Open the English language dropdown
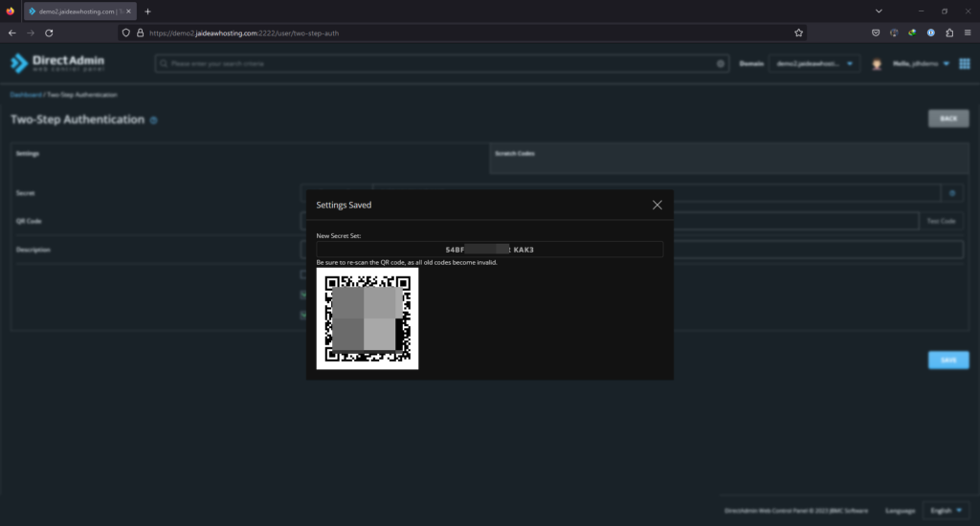 tap(946, 511)
